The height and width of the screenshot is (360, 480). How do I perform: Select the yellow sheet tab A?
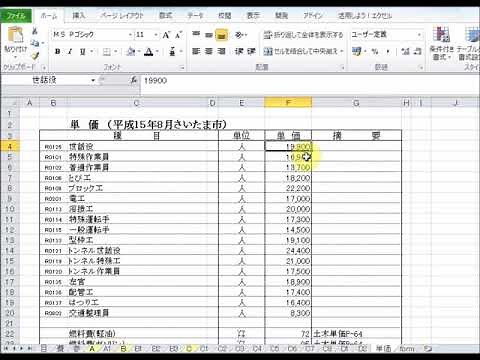92,349
